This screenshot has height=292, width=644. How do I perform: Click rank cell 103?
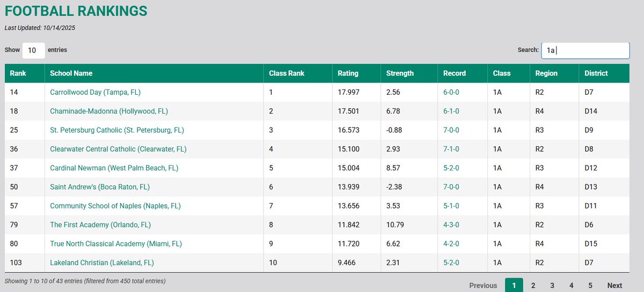point(16,263)
